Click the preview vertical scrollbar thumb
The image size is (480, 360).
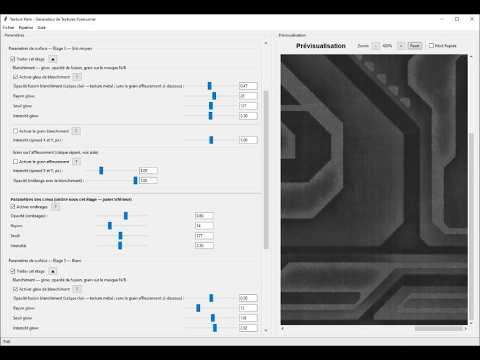coord(471,226)
